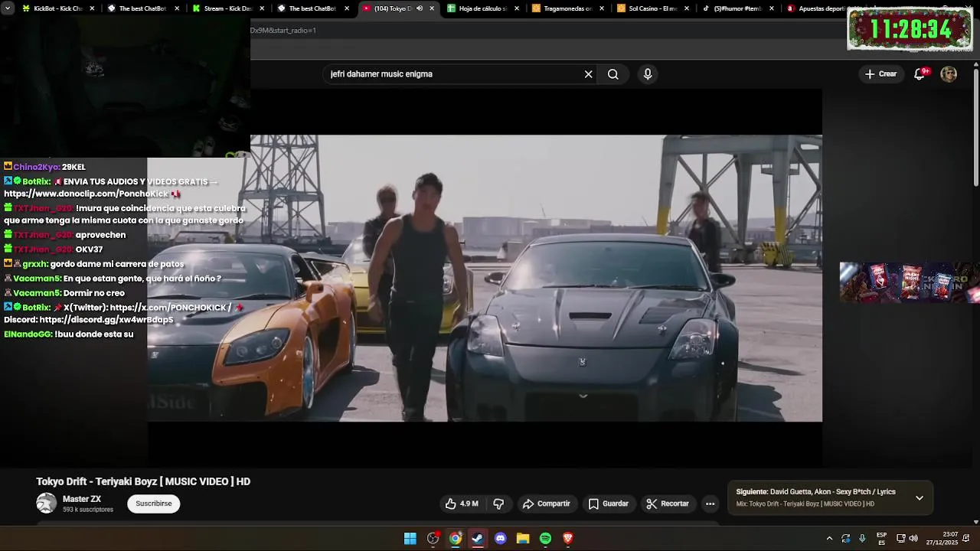Clear the YouTube search box with the X
The image size is (980, 551).
(588, 74)
